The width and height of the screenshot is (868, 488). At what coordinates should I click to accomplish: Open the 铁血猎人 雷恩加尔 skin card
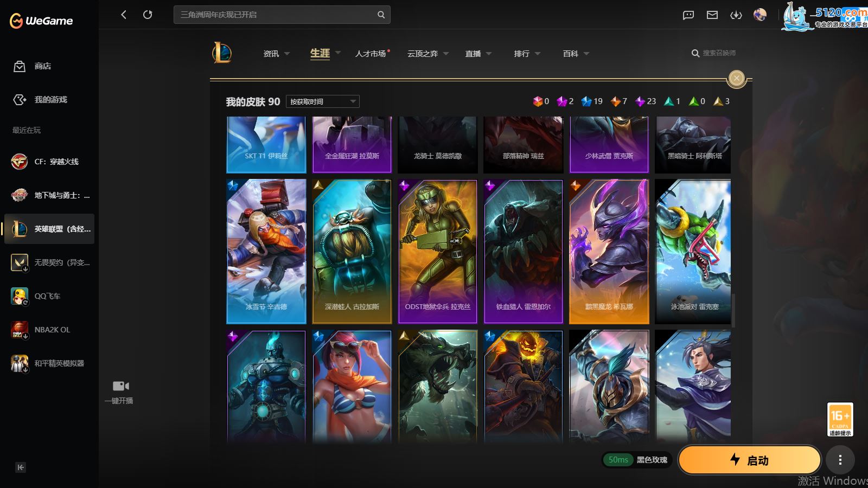pos(524,252)
